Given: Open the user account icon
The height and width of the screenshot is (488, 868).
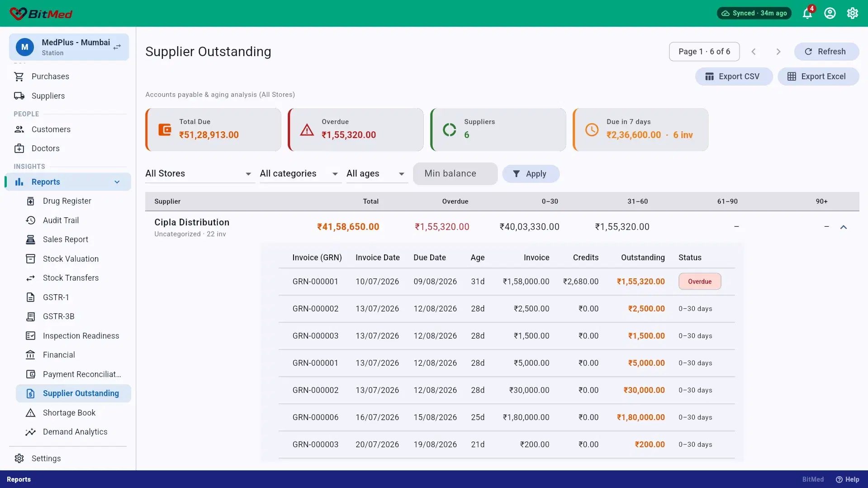Looking at the screenshot, I should coord(830,13).
